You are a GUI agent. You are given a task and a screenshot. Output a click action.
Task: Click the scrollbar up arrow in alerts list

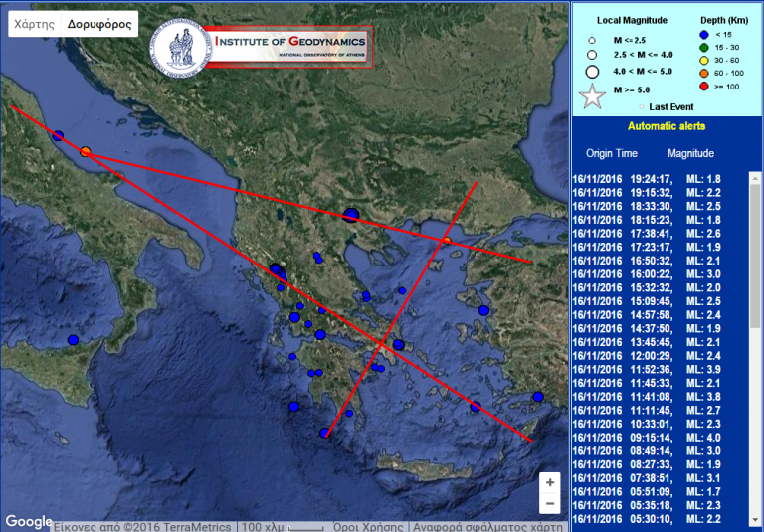click(755, 178)
